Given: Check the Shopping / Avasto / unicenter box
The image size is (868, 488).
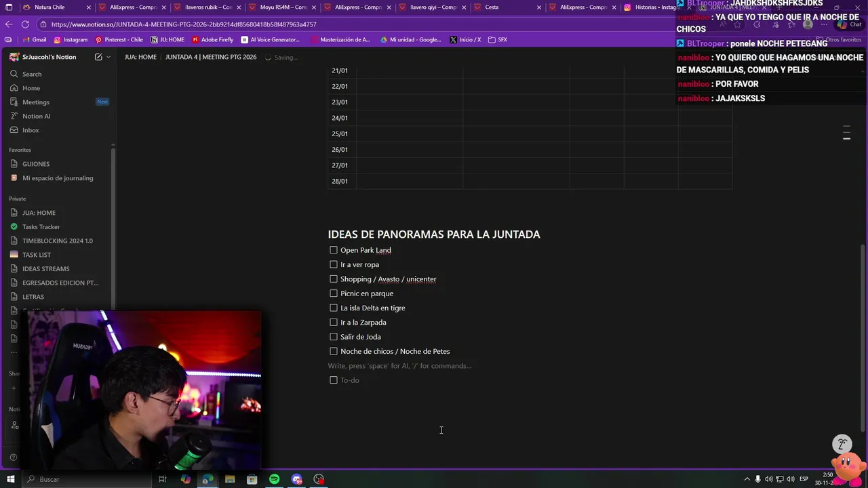Looking at the screenshot, I should 334,279.
